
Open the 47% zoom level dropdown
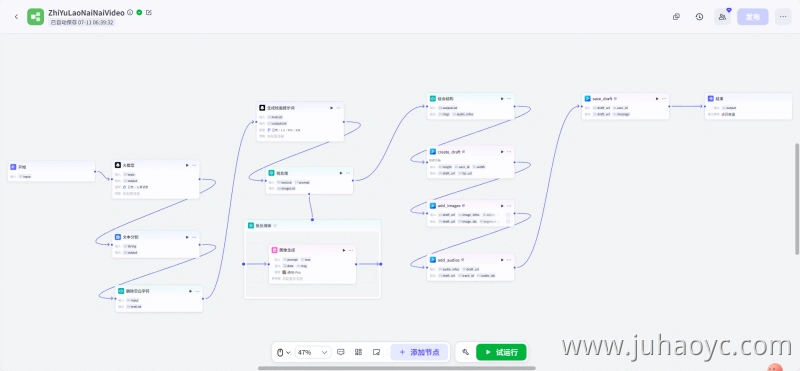coord(313,352)
